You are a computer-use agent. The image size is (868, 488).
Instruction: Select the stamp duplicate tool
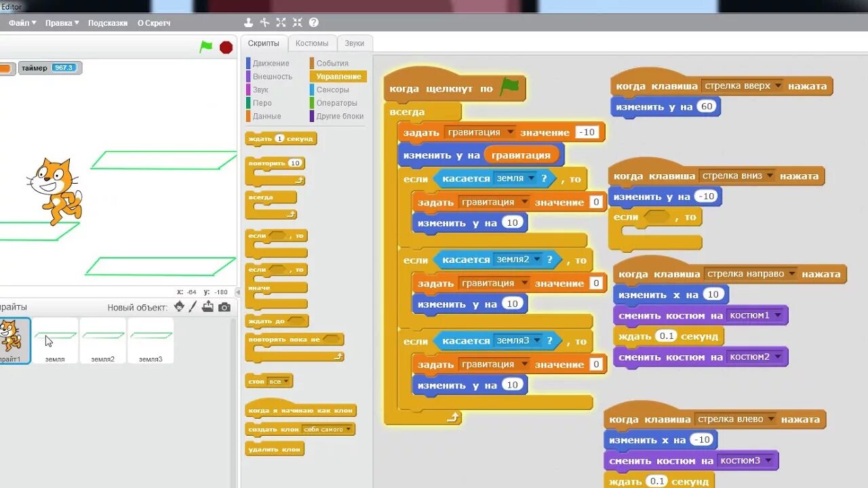[248, 22]
